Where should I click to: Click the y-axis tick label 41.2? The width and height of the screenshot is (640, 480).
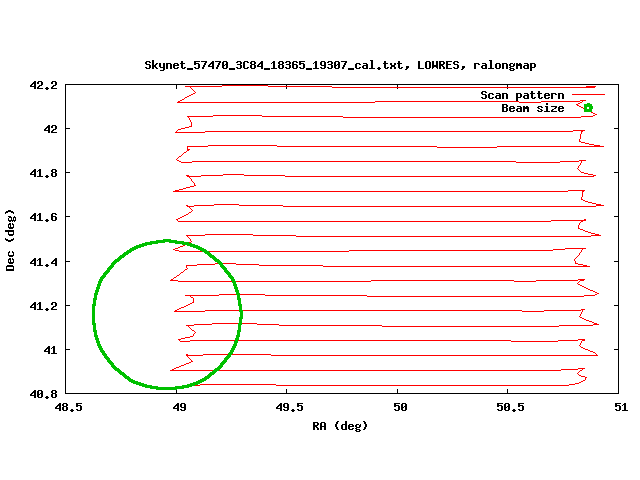point(43,306)
